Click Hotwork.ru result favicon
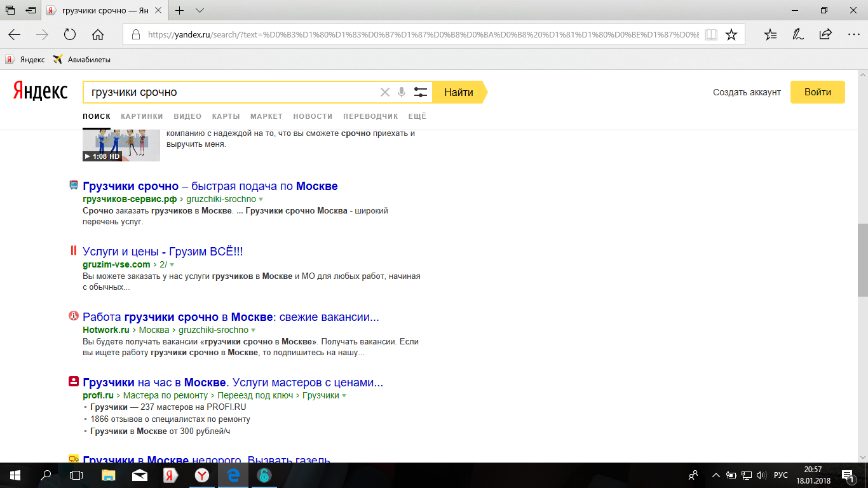This screenshot has width=868, height=488. click(x=74, y=316)
